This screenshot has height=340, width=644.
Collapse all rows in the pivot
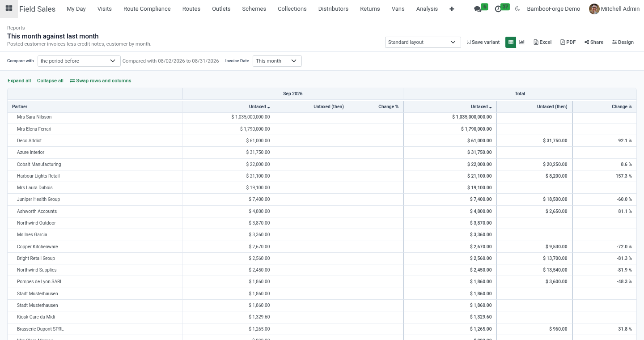[x=50, y=81]
